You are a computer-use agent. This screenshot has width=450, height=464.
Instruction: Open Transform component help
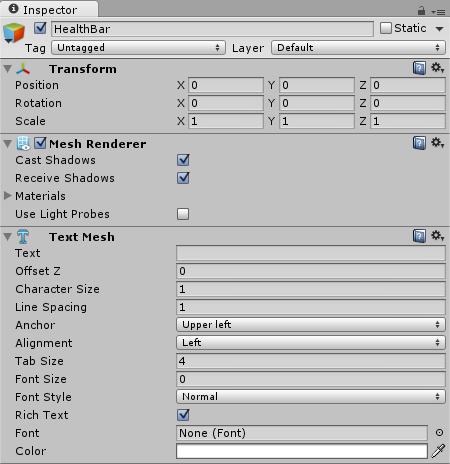tap(419, 68)
